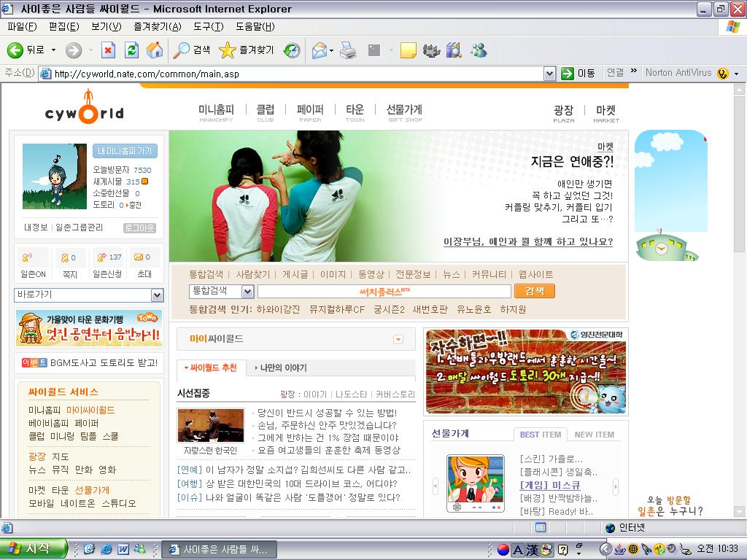
Task: Click the address bar URL field
Action: (x=292, y=74)
